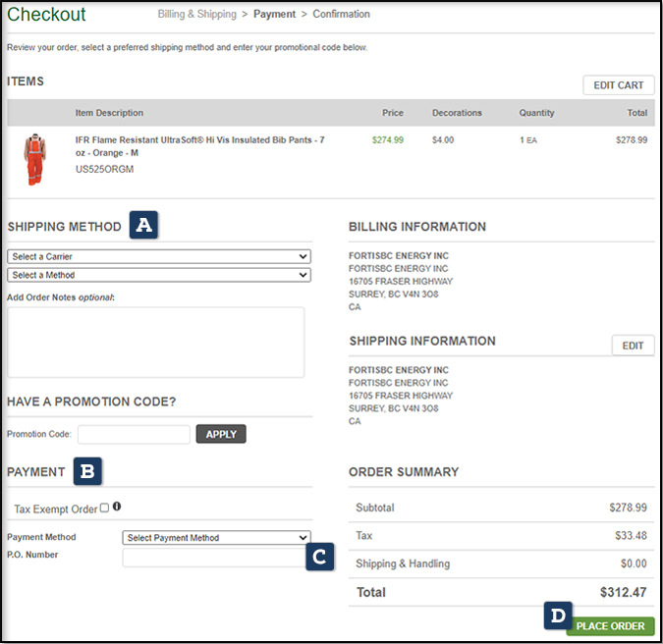Click the D callout marker badge
The width and height of the screenshot is (663, 644).
(557, 617)
